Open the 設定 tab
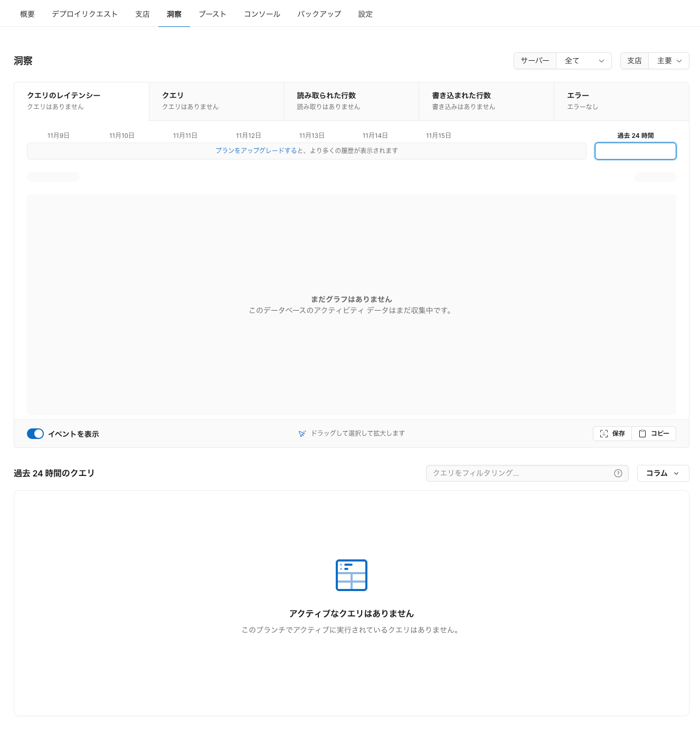700x730 pixels. click(x=365, y=14)
